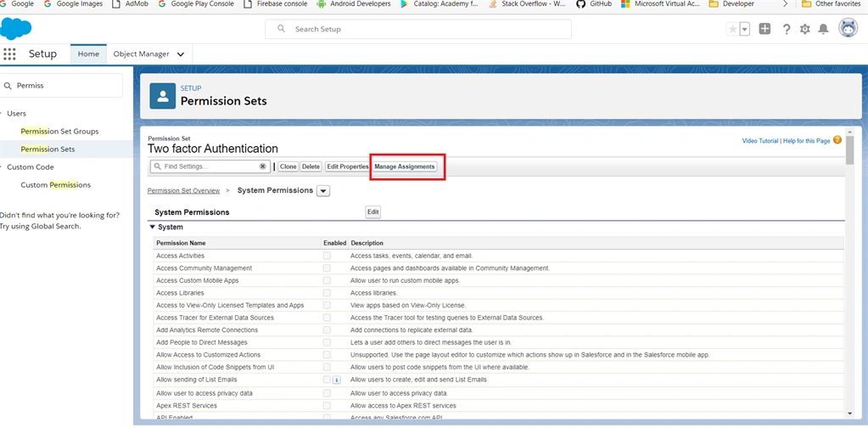The height and width of the screenshot is (428, 868).
Task: Toggle the Apex REST Services checkbox
Action: tap(327, 406)
